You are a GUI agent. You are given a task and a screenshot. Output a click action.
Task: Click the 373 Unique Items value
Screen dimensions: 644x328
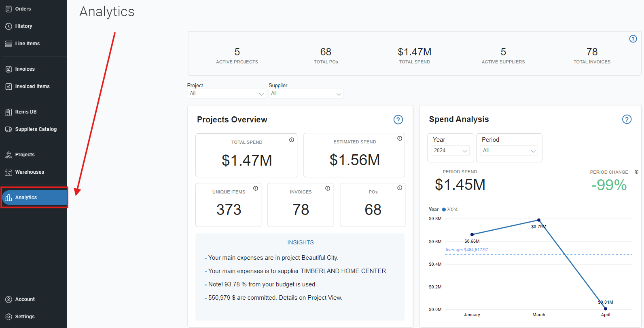(229, 210)
